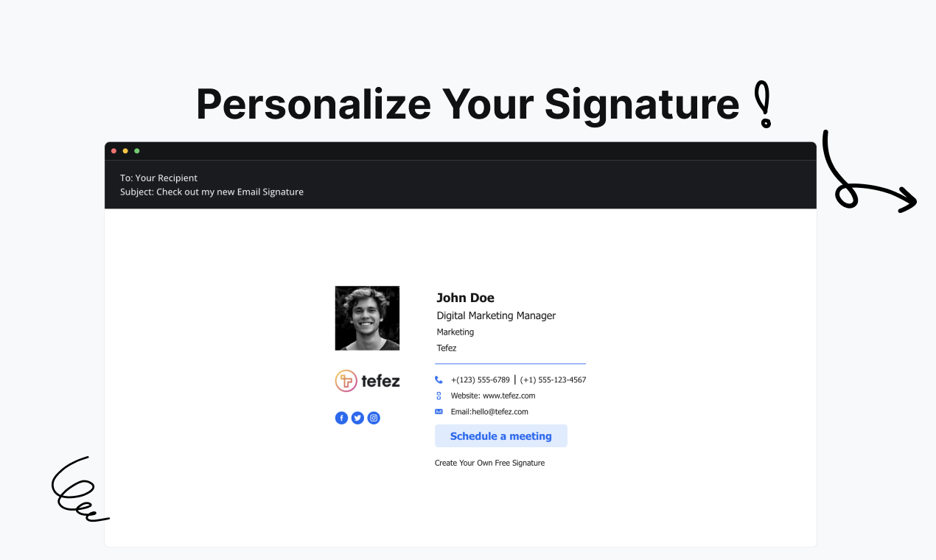Click the red window dot

(113, 151)
